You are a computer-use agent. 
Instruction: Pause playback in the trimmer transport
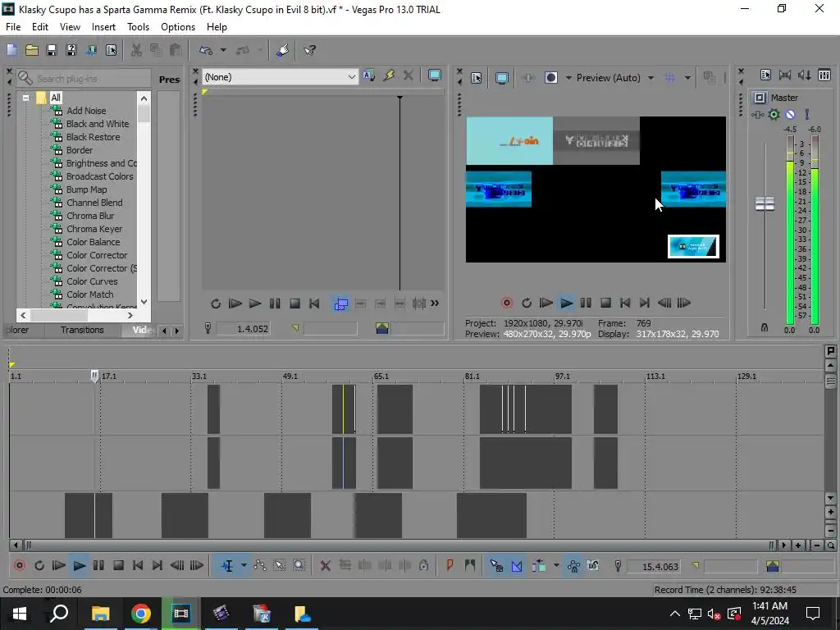[x=275, y=304]
